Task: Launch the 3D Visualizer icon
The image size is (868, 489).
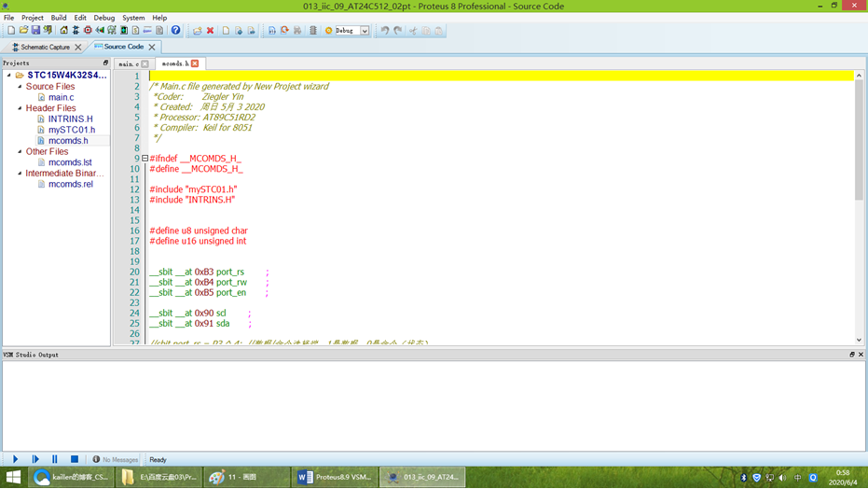Action: click(100, 31)
